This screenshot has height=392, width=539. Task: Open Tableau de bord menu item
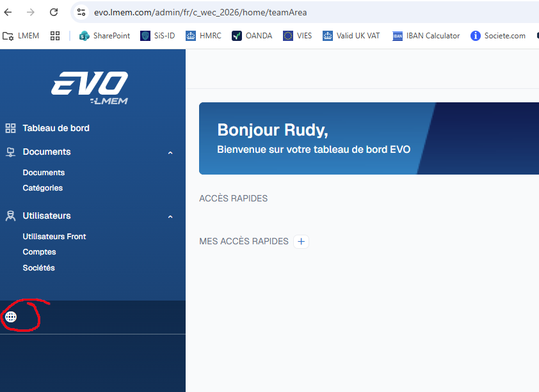tap(56, 128)
